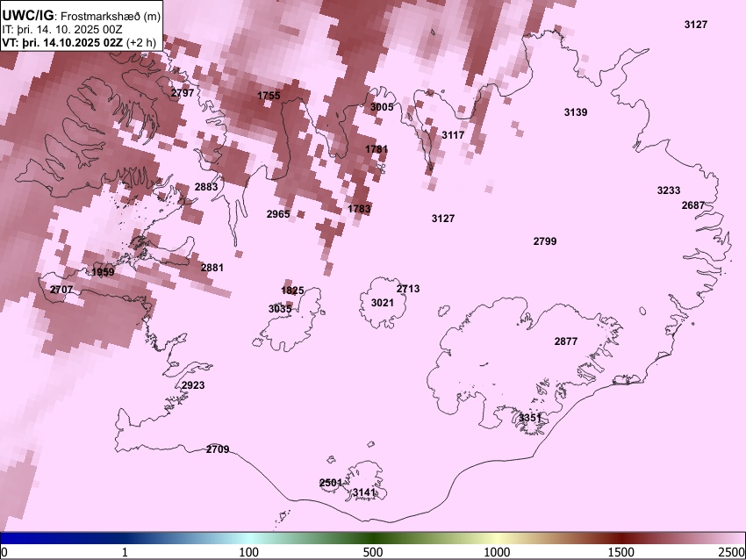Image resolution: width=746 pixels, height=560 pixels.
Task: Pick the dark red section of the color bar
Action: 621,538
